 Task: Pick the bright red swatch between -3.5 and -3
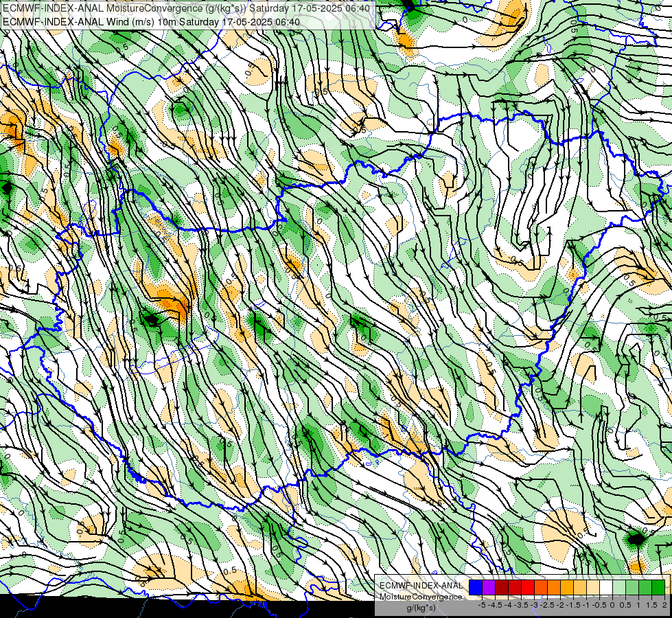pos(528,588)
